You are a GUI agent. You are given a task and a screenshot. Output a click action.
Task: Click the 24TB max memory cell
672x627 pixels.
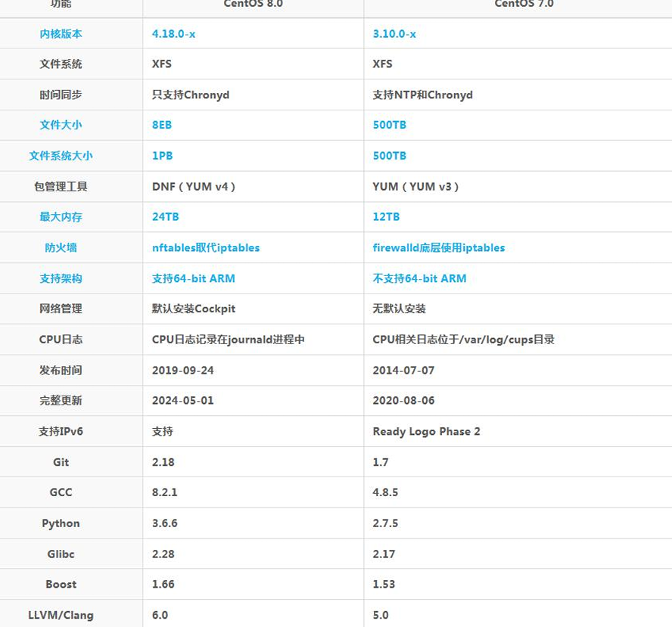coord(166,217)
